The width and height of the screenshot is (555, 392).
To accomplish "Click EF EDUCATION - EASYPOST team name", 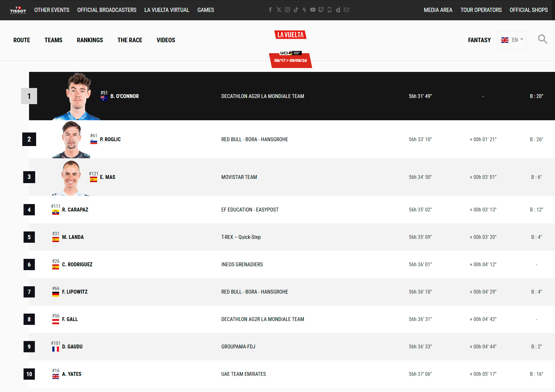I will click(x=250, y=210).
